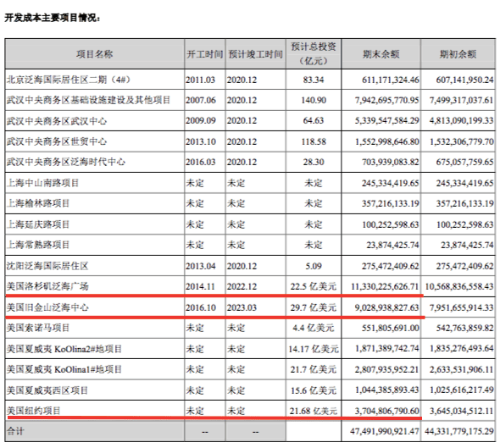Click opening balance 10,568,836,558.43

(459, 286)
